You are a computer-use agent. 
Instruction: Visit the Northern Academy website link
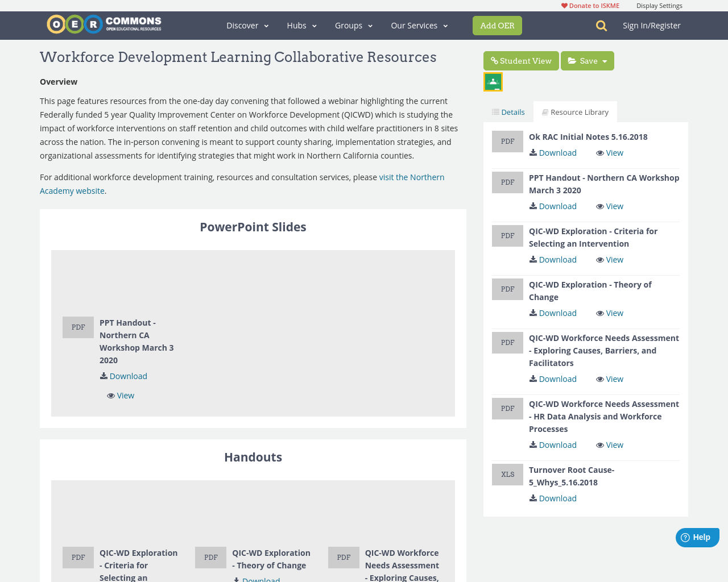[x=409, y=177]
